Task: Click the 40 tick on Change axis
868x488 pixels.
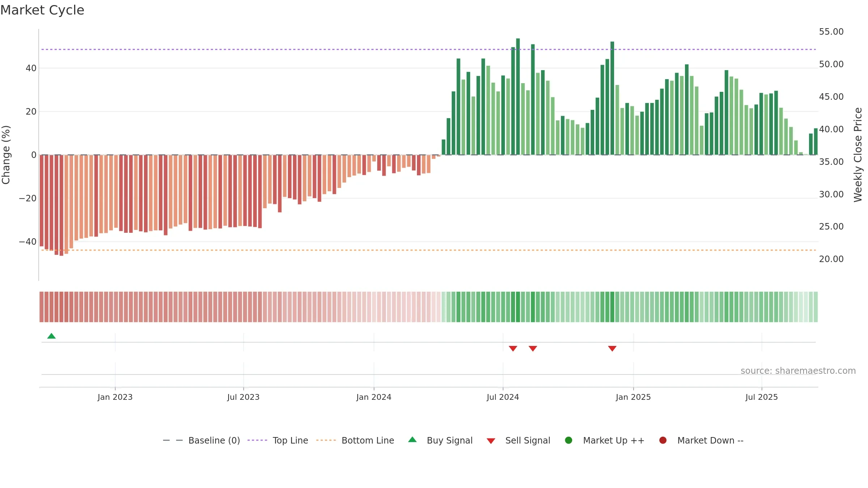Action: point(31,68)
